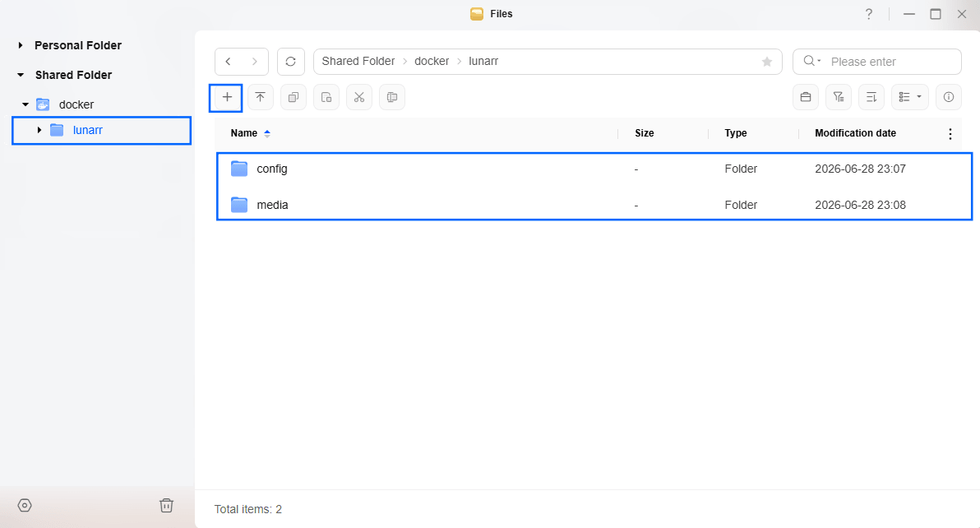Collapse the docker tree node arrow
980x528 pixels.
pos(25,104)
